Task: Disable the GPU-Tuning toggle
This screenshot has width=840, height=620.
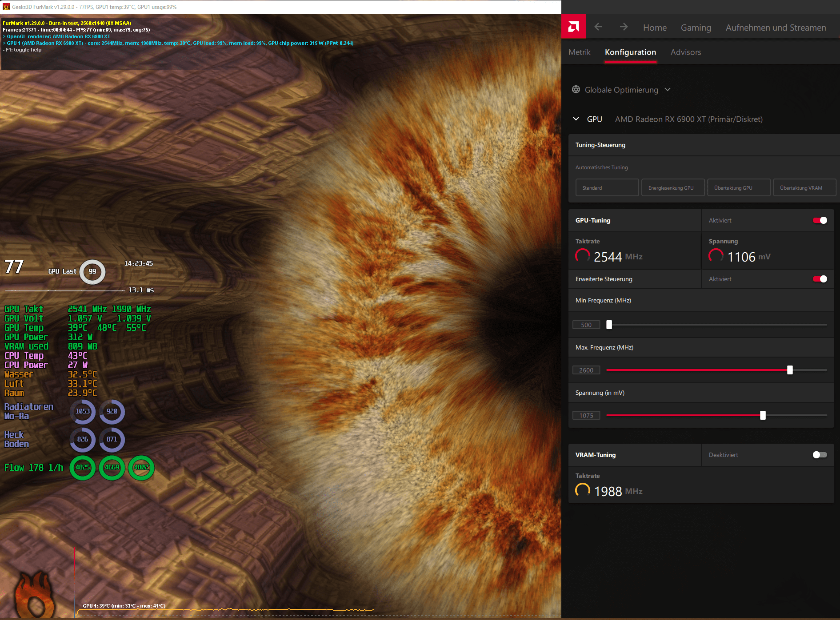Action: click(x=820, y=220)
